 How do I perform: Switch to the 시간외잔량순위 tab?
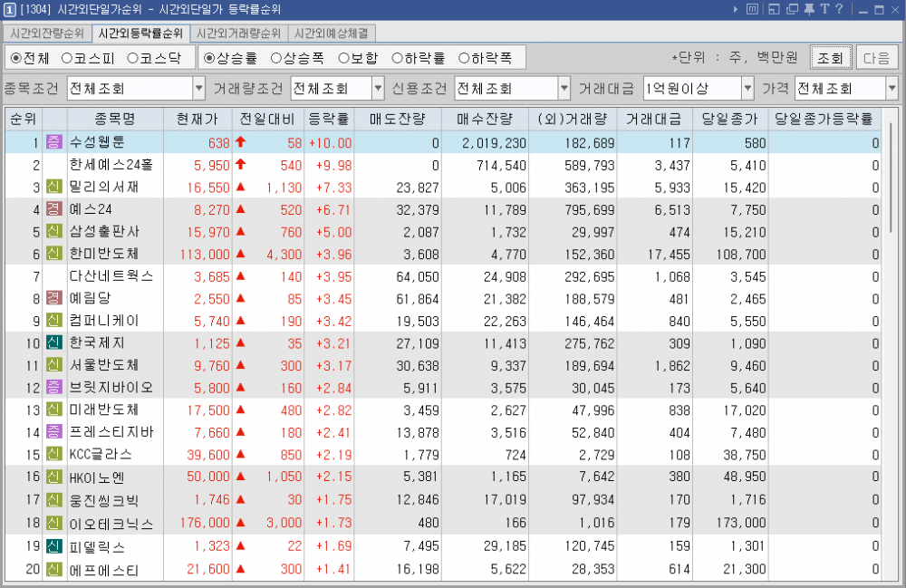[47, 34]
